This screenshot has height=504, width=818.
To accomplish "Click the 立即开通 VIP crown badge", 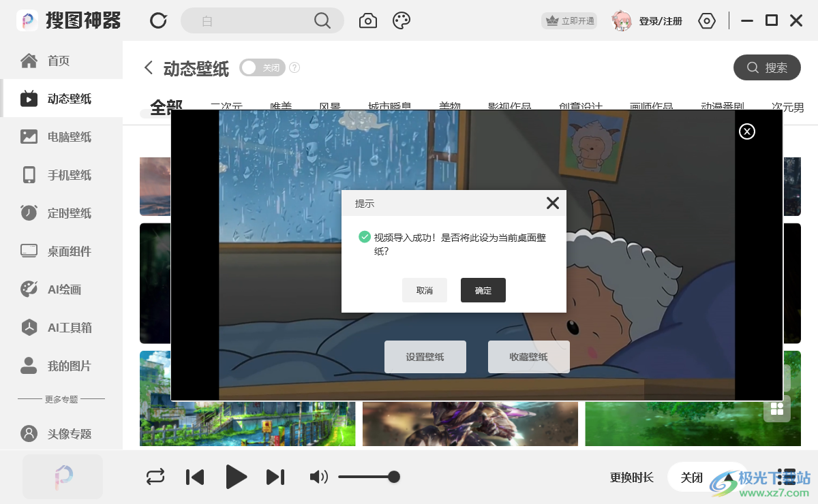I will pos(569,21).
